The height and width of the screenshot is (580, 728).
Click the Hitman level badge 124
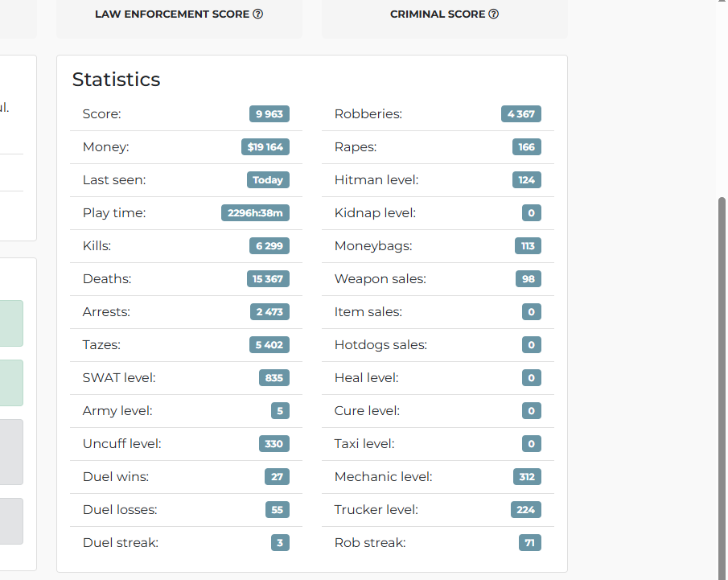point(527,179)
